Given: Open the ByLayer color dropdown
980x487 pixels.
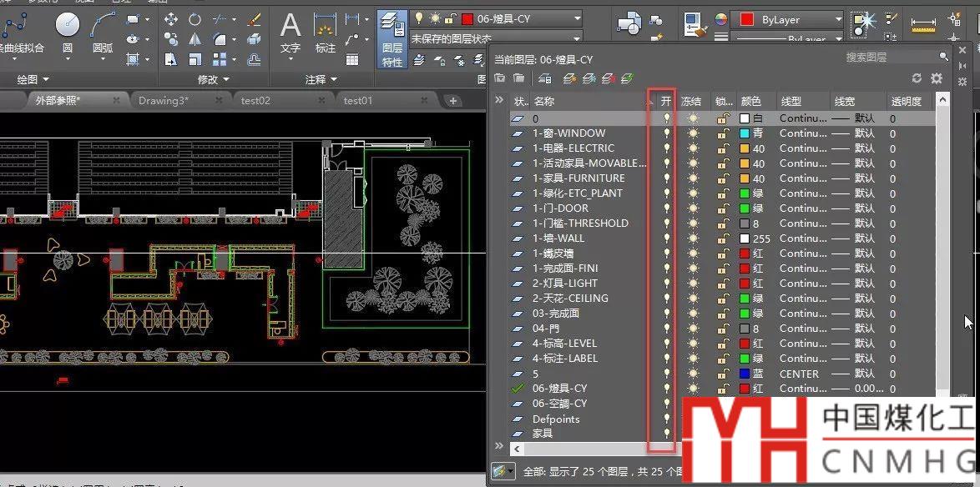Looking at the screenshot, I should (x=789, y=19).
